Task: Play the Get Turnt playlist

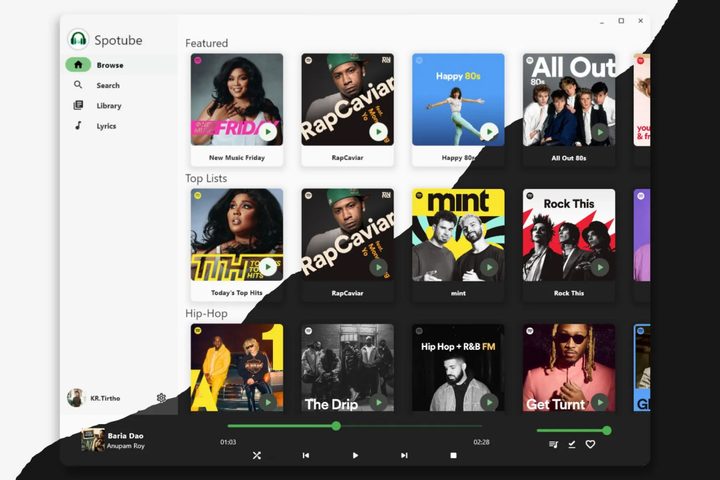Action: click(600, 402)
